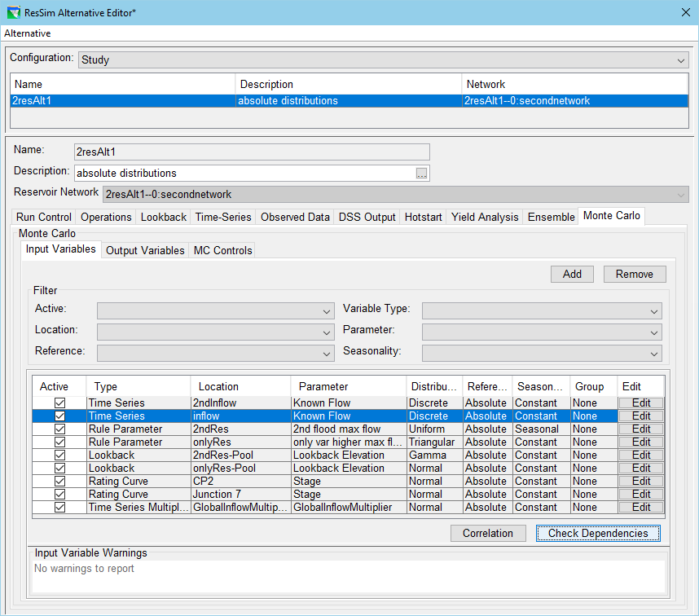Click inside the Description text field
699x616 pixels.
click(244, 173)
